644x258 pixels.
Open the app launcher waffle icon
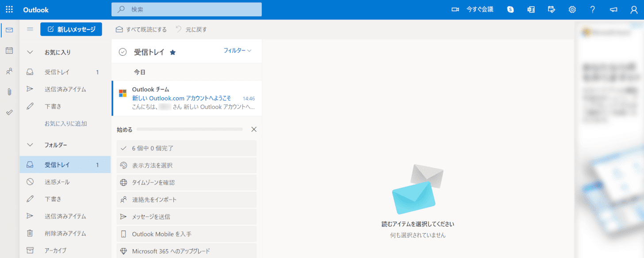tap(9, 9)
